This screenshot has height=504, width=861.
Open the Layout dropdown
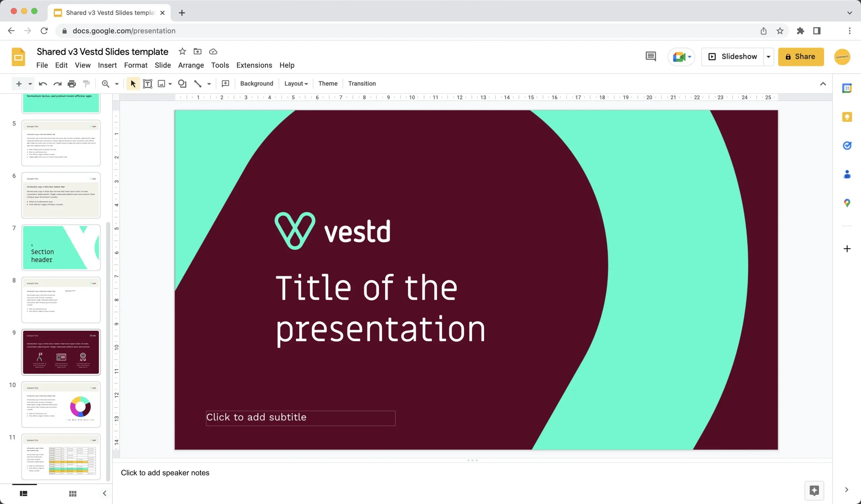tap(296, 84)
